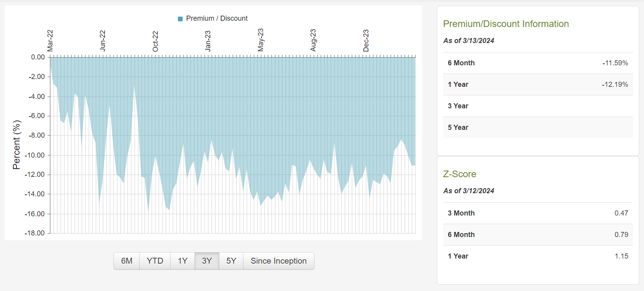This screenshot has height=291, width=644.
Task: Toggle the Premium / Discount legend label
Action: point(216,18)
